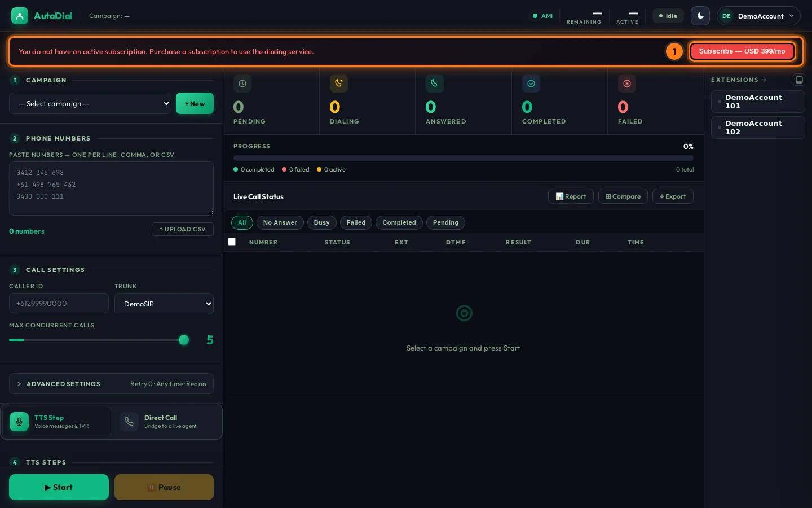
Task: Filter calls by Failed status
Action: (356, 222)
